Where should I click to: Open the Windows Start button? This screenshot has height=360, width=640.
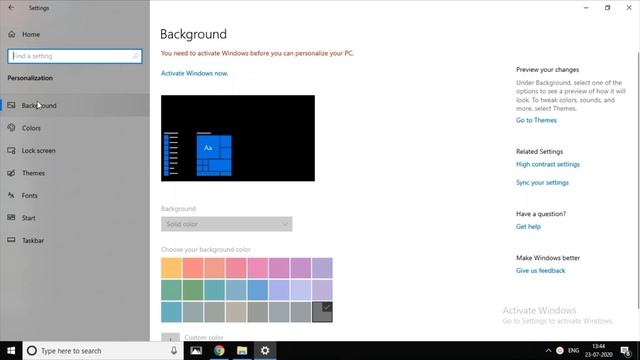11,351
